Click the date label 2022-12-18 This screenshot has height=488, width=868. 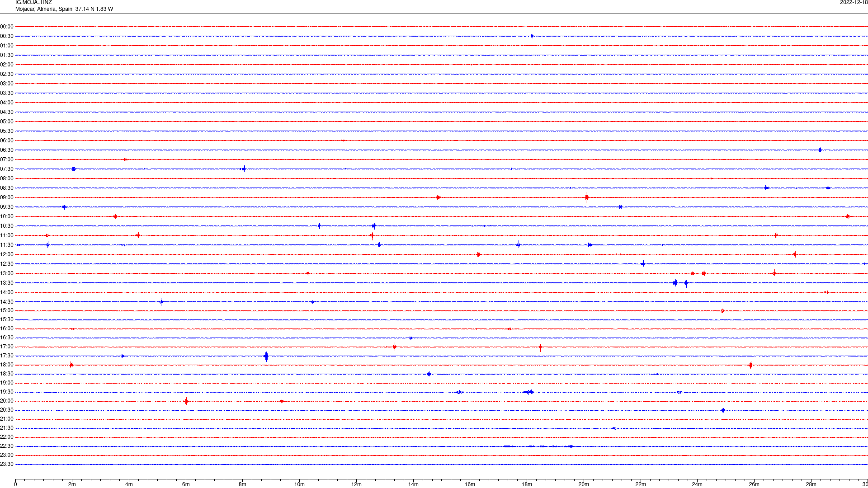pyautogui.click(x=854, y=3)
